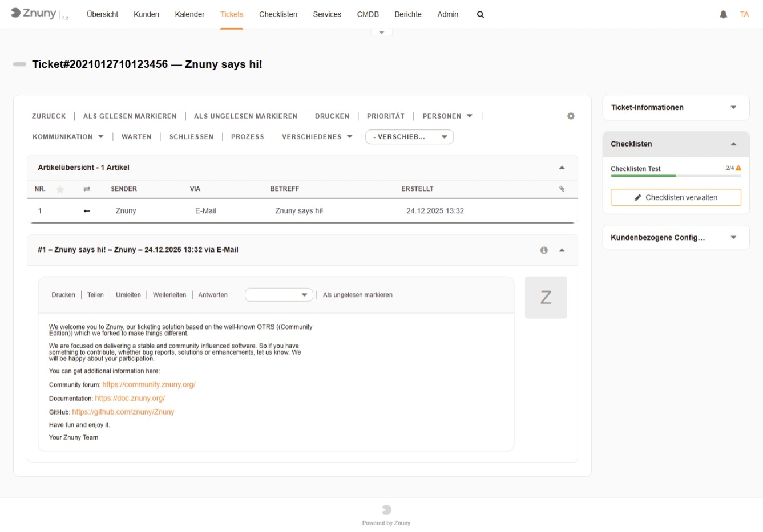Image resolution: width=763 pixels, height=532 pixels.
Task: Click the search magnifier icon
Action: click(x=481, y=15)
